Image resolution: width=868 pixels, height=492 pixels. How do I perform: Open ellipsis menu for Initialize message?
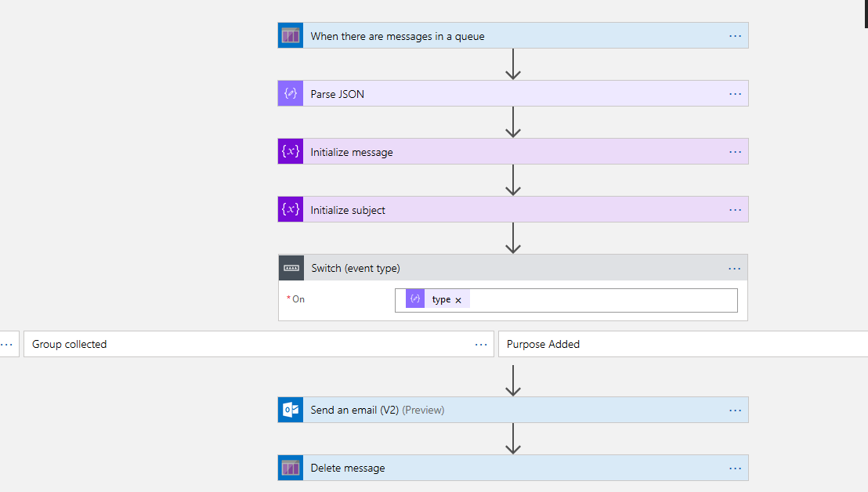pyautogui.click(x=735, y=152)
